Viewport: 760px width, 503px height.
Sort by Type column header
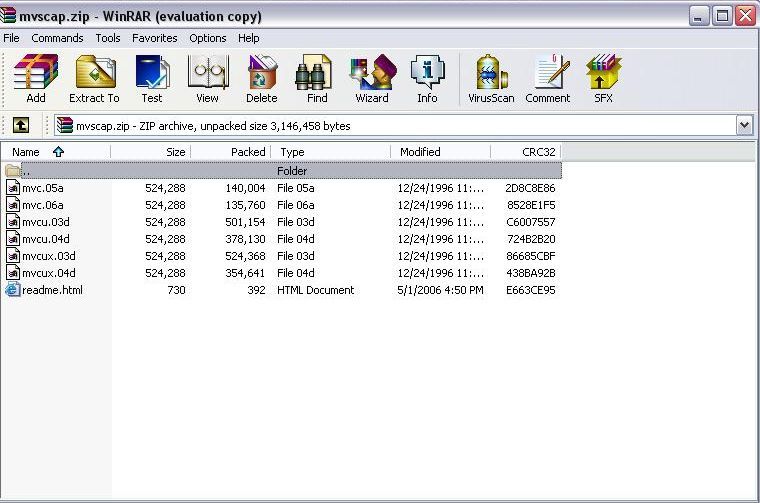tap(331, 152)
